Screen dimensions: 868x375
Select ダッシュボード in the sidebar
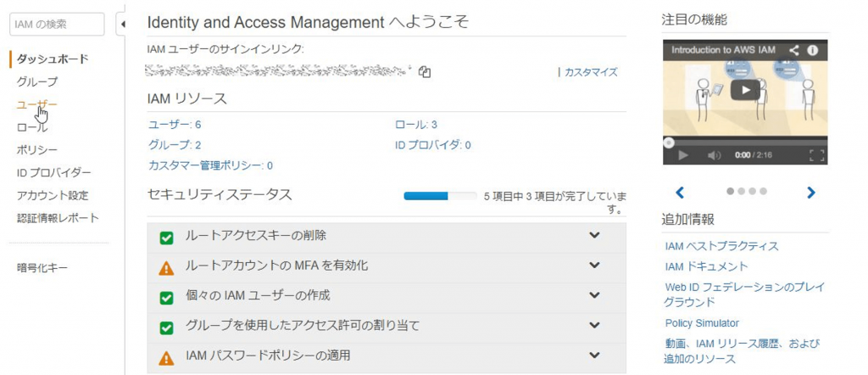[53, 59]
